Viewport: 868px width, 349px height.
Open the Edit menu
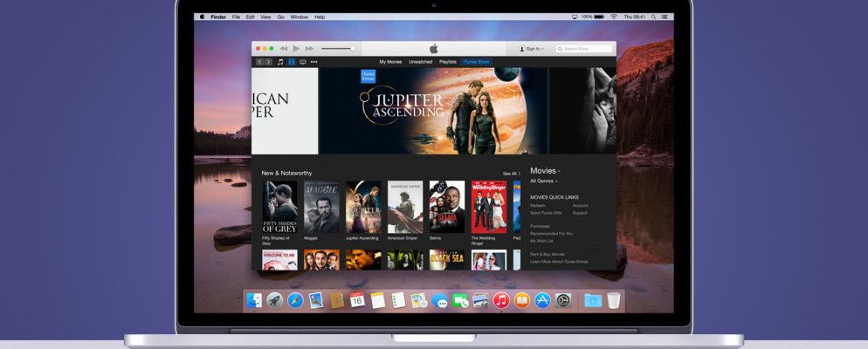[x=251, y=17]
